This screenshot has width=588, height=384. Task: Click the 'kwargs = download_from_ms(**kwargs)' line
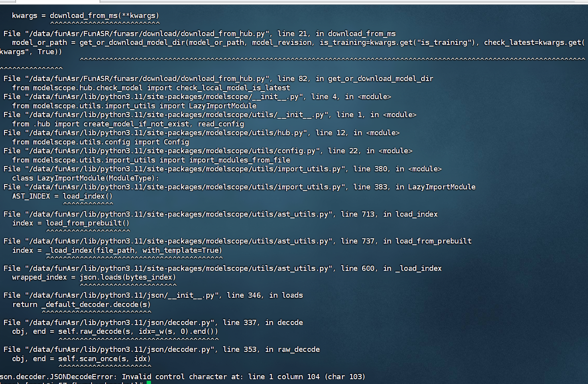pos(85,16)
